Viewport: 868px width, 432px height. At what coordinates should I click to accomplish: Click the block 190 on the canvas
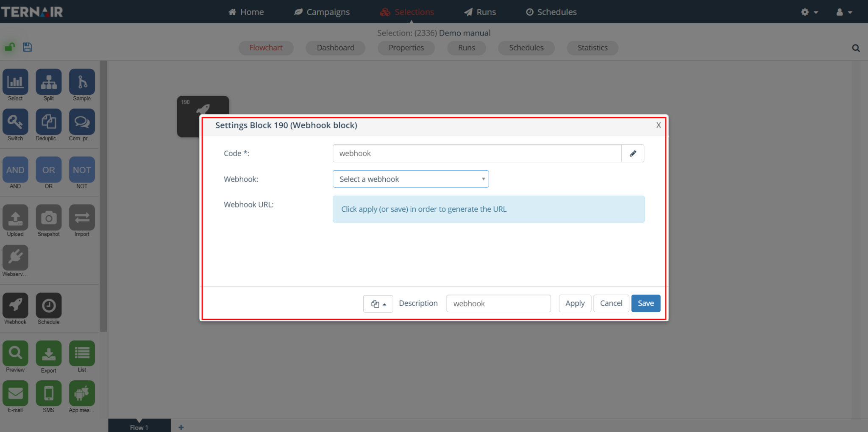[203, 116]
